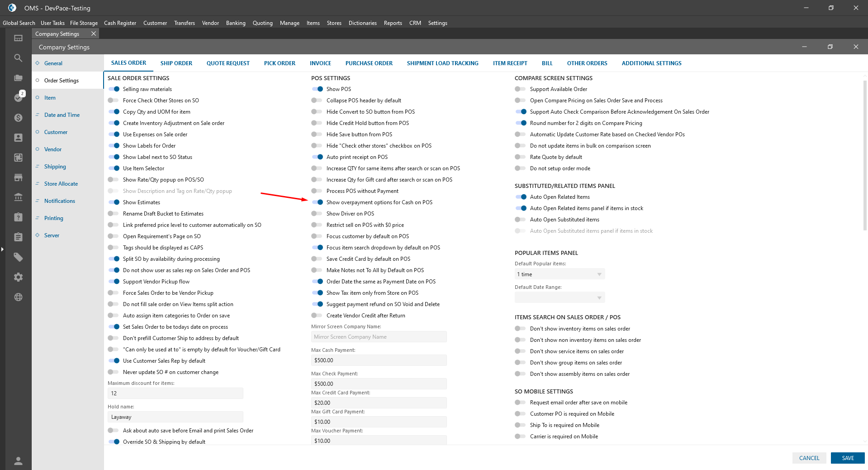The image size is (868, 470).
Task: Expand the left sidebar arrow
Action: (2, 249)
